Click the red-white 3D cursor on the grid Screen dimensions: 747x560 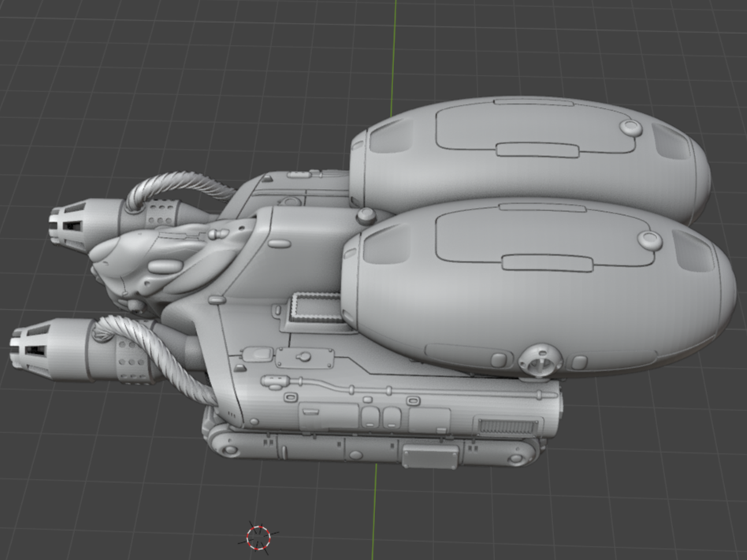tap(258, 537)
